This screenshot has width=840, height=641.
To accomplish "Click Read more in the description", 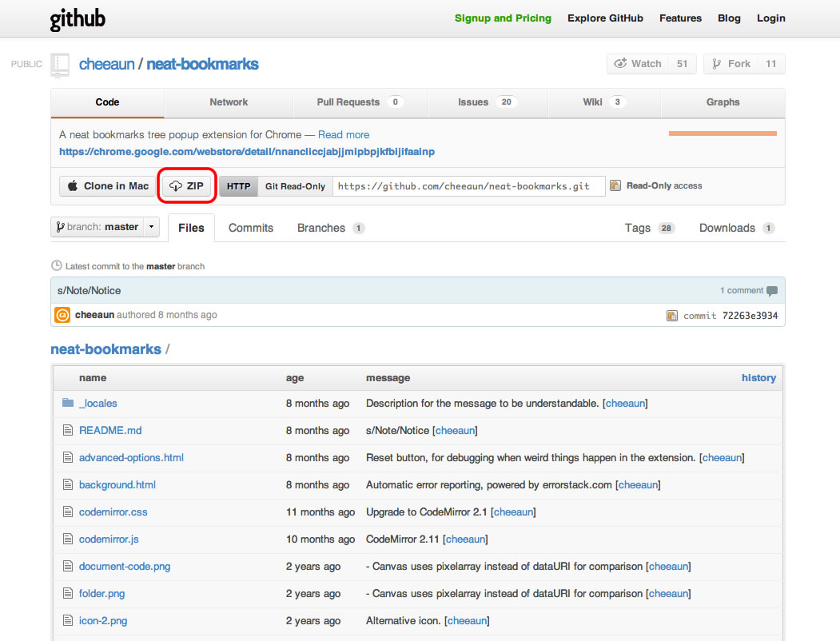I will pyautogui.click(x=344, y=135).
